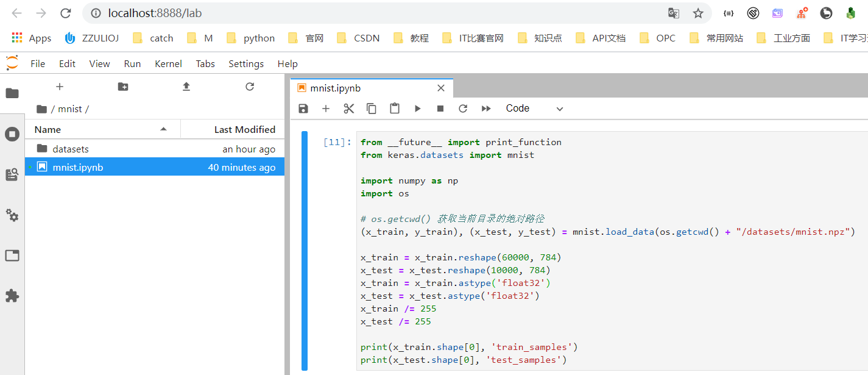Open the Tabs menu
Image resolution: width=868 pixels, height=375 pixels.
click(205, 63)
